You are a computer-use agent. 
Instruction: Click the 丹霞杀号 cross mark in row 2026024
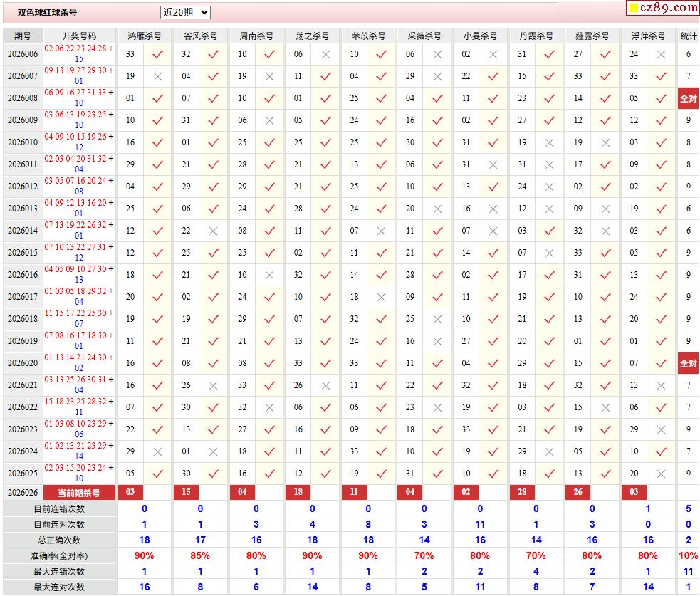(x=549, y=451)
